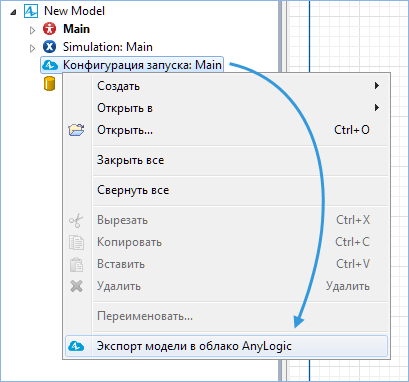The height and width of the screenshot is (382, 409).
Task: Choose Закрыть все menu entry
Action: tap(226, 160)
